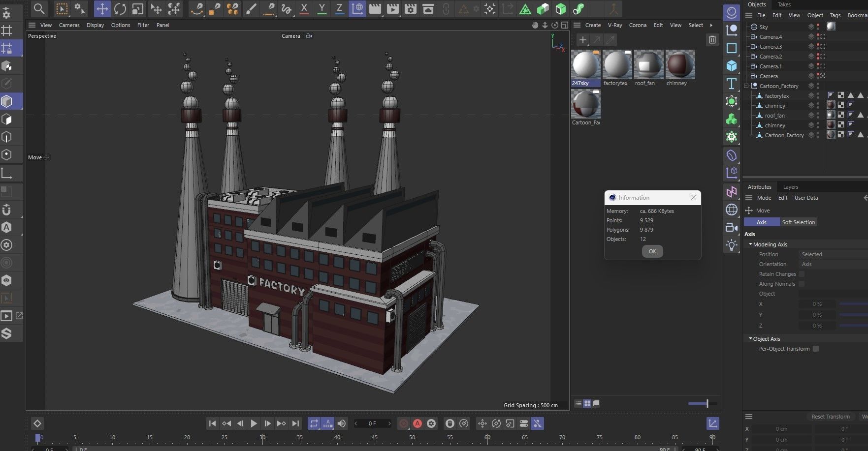Image resolution: width=868 pixels, height=451 pixels.
Task: Open the viewport hamburger menu
Action: [x=32, y=25]
